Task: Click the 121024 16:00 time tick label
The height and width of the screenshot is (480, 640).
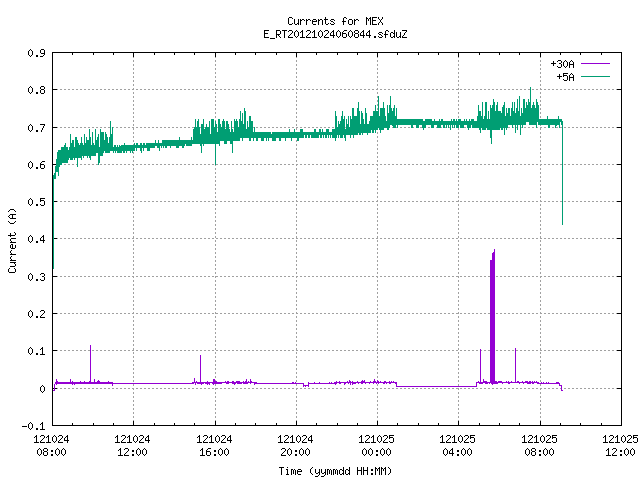Action: (x=214, y=446)
